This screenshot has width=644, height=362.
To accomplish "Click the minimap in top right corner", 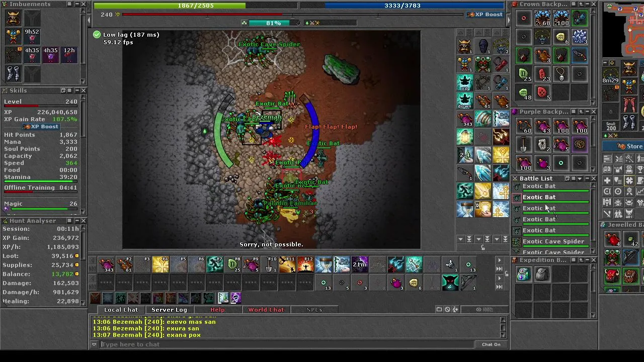I will pyautogui.click(x=623, y=29).
